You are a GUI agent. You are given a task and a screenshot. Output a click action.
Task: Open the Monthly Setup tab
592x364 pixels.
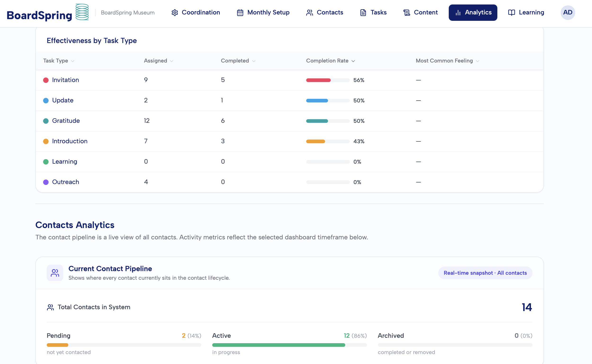click(x=263, y=13)
